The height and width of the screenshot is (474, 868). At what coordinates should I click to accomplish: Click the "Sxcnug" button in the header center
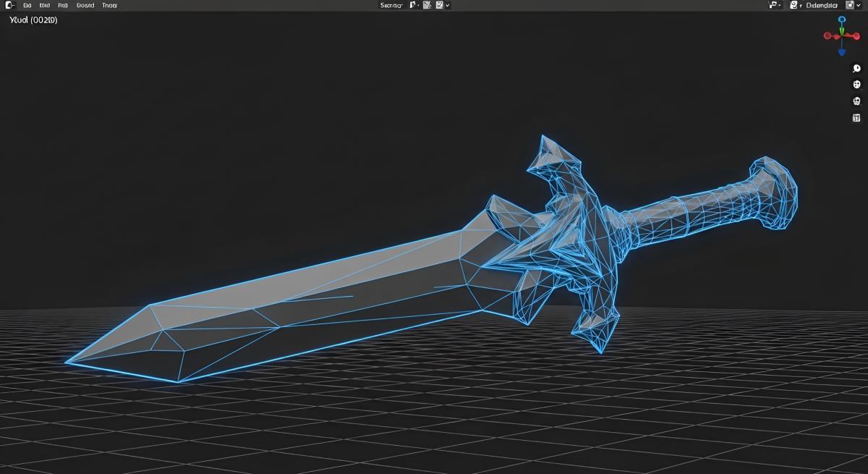391,5
